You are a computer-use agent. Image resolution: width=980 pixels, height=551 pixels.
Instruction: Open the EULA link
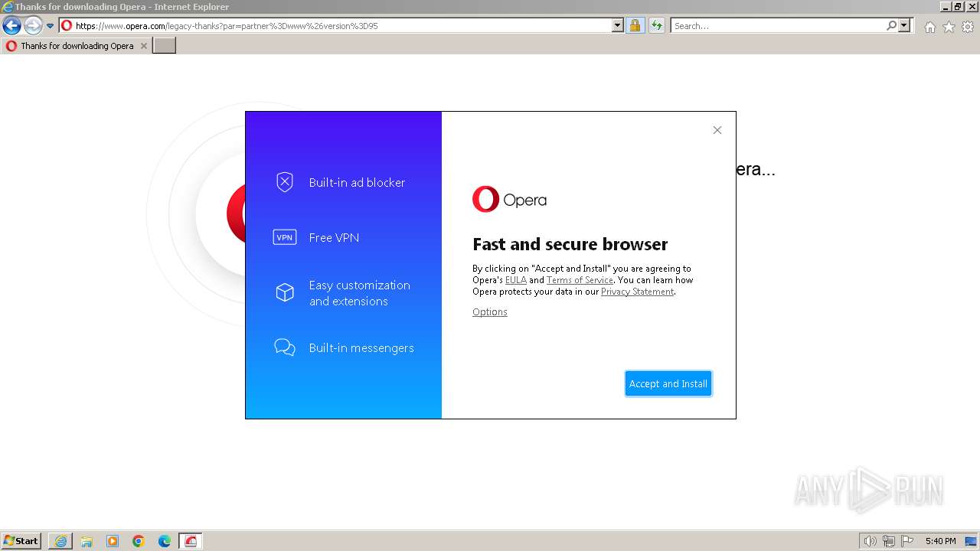[516, 280]
